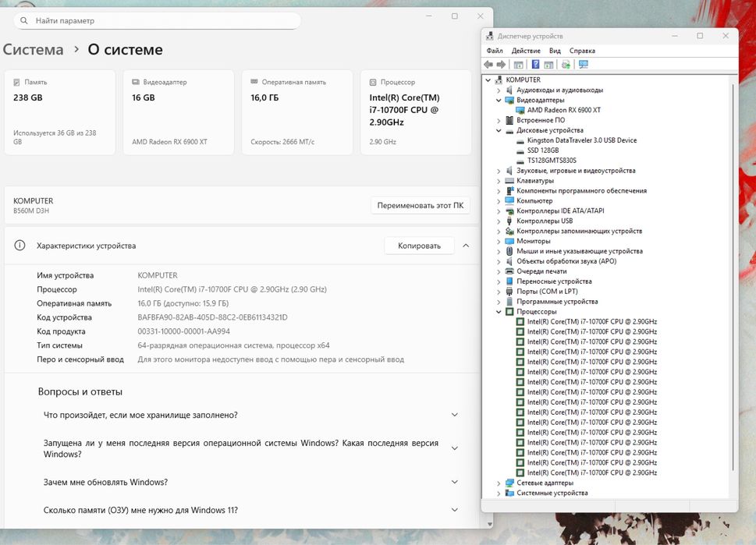756x545 pixels.
Task: Expand the Системные устройства tree node
Action: click(499, 493)
